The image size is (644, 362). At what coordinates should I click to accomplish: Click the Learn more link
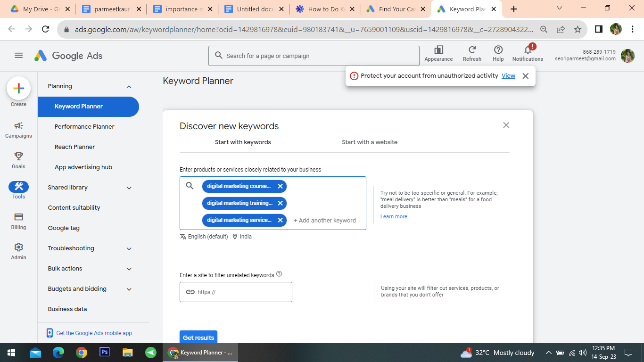tap(394, 217)
